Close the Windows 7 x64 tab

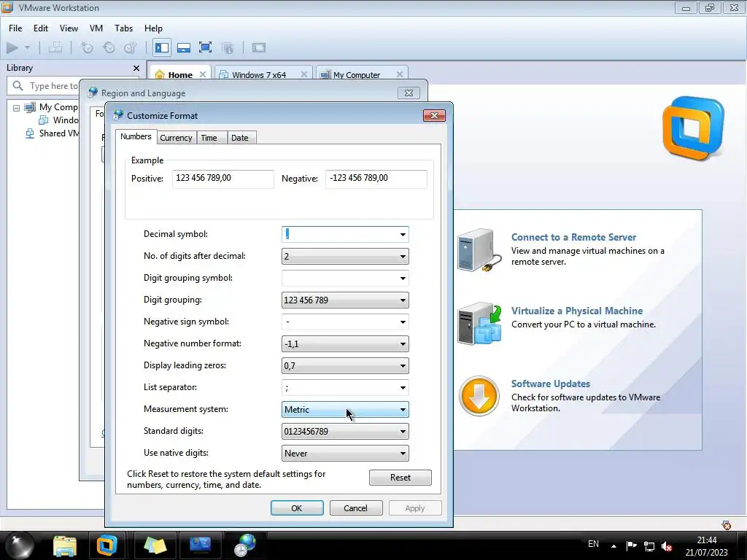point(304,74)
